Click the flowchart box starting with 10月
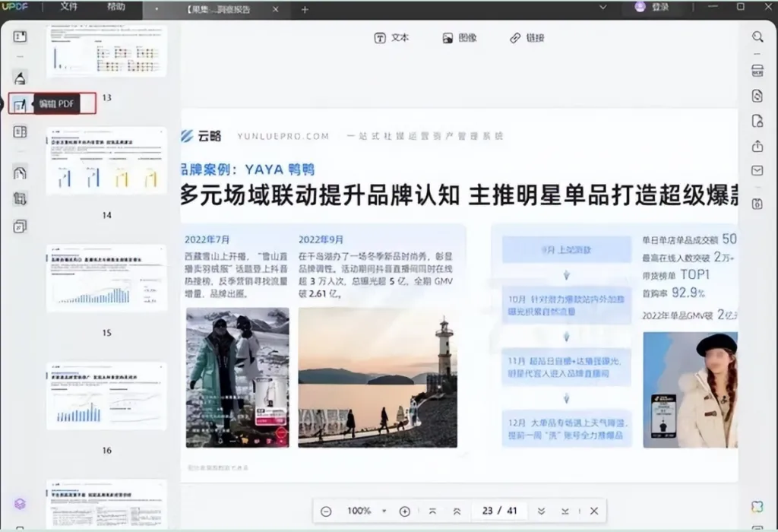Image resolution: width=778 pixels, height=532 pixels. [x=567, y=306]
